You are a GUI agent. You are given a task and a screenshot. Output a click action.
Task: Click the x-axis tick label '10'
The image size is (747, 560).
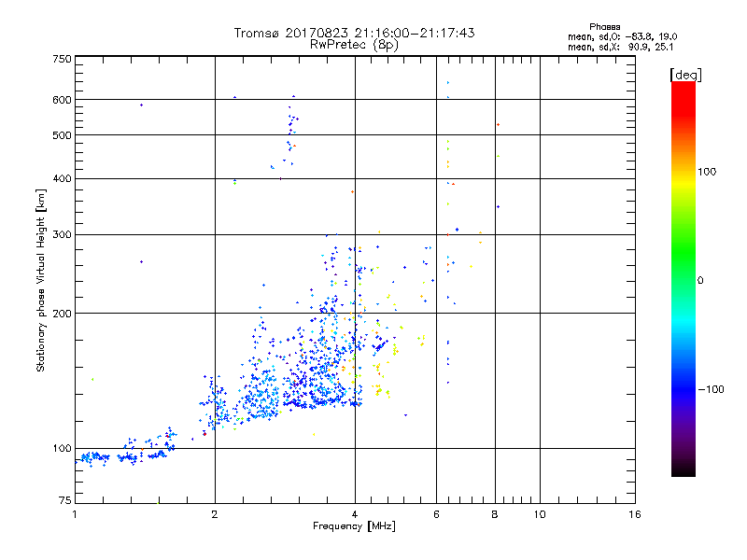pyautogui.click(x=540, y=514)
